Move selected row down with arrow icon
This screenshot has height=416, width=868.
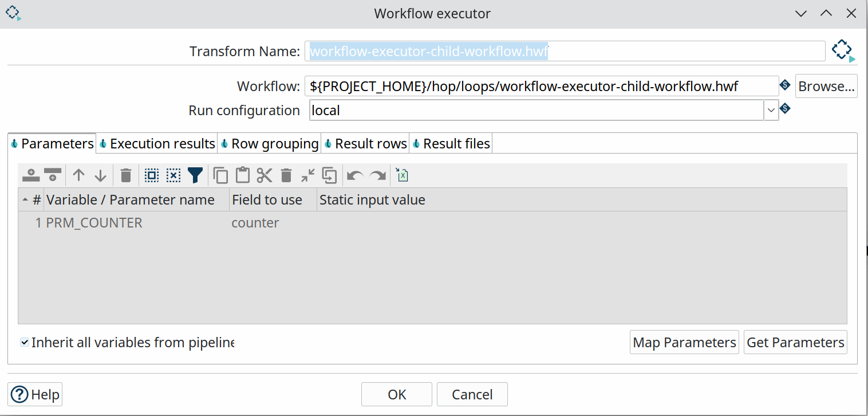[x=100, y=175]
